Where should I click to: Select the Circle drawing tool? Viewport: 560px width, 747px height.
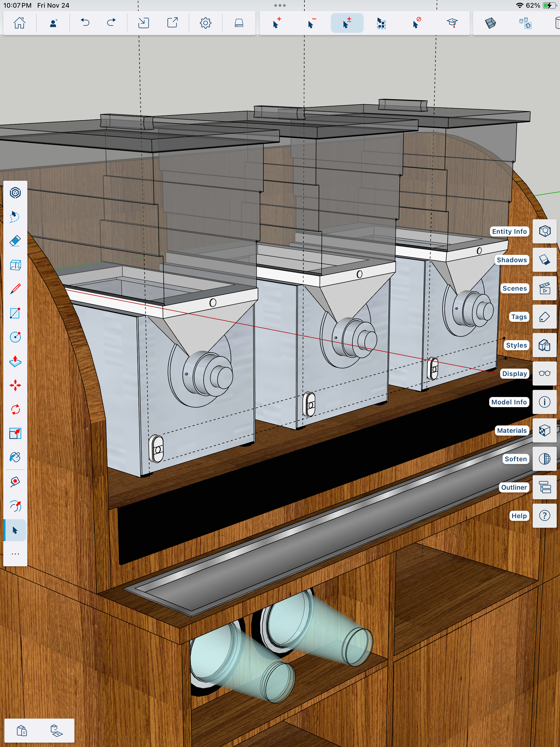(15, 337)
